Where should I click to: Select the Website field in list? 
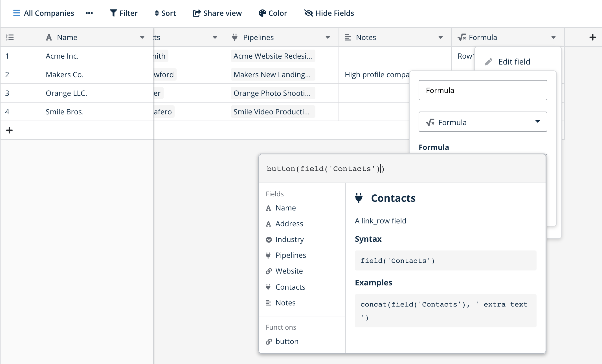click(x=289, y=271)
